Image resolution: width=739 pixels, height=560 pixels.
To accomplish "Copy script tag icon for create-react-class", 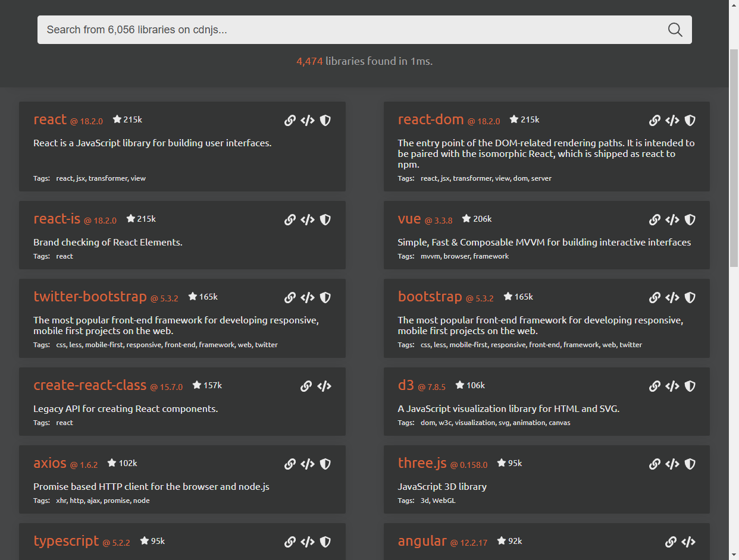I will pyautogui.click(x=324, y=386).
